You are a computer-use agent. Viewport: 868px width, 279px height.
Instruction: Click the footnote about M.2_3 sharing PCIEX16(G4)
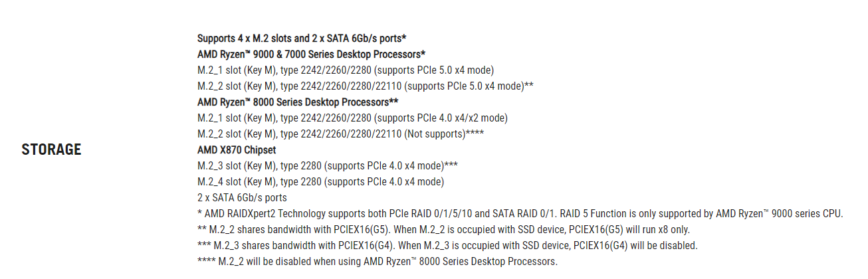pyautogui.click(x=447, y=245)
